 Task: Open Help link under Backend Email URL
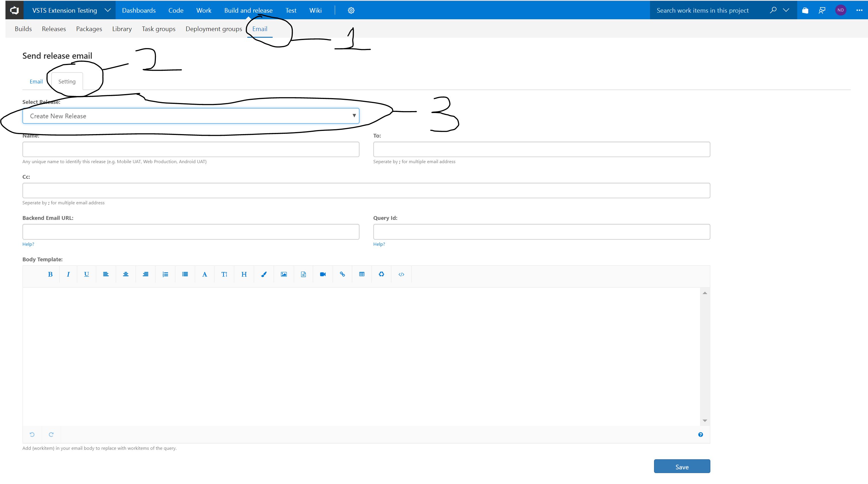[x=28, y=244]
